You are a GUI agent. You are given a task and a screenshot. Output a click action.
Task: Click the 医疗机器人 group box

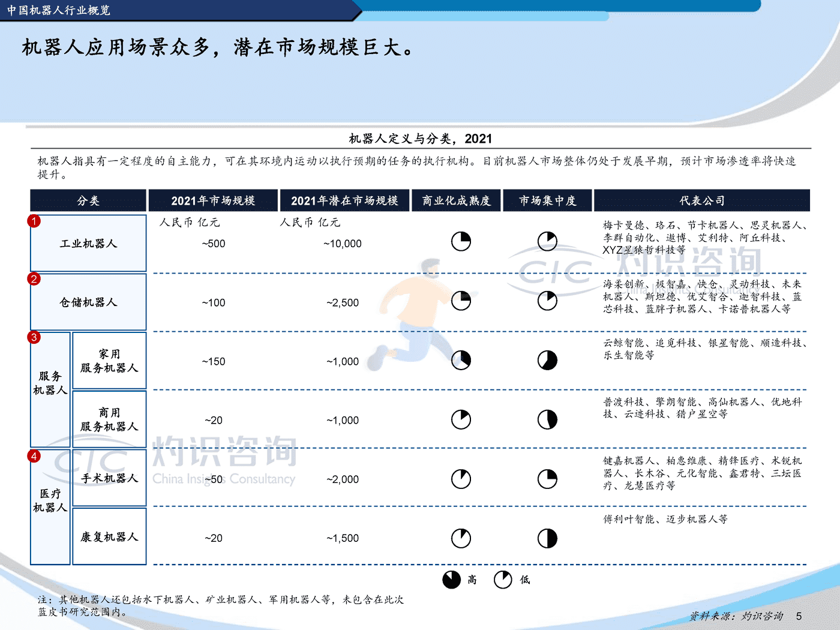coord(50,507)
